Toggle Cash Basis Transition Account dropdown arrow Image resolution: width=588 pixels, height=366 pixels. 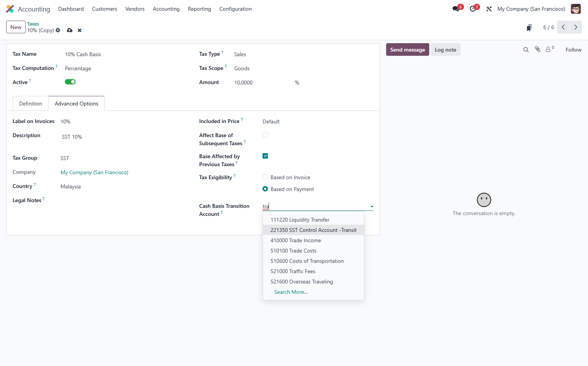click(x=372, y=207)
